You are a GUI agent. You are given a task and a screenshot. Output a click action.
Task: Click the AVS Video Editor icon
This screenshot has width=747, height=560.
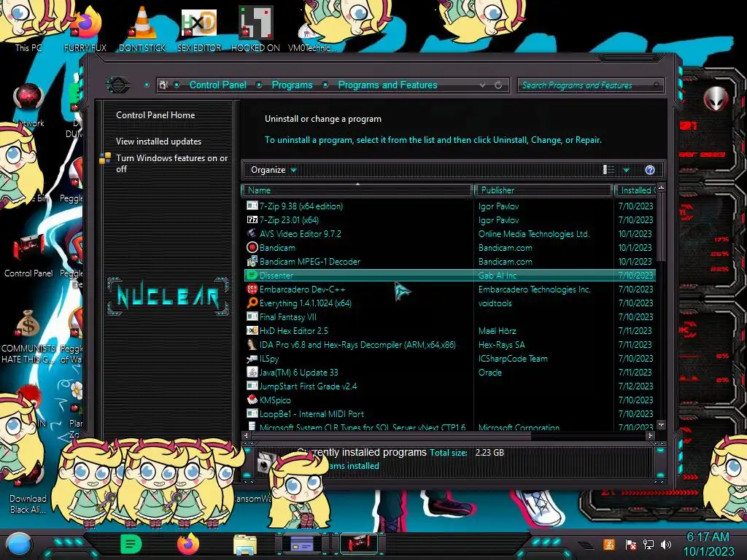pos(252,234)
